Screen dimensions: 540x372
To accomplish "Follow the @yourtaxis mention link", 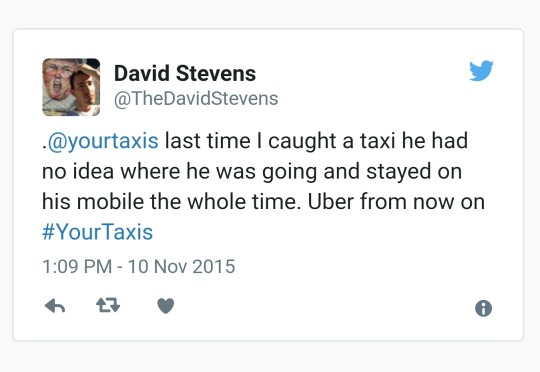I will pyautogui.click(x=103, y=141).
